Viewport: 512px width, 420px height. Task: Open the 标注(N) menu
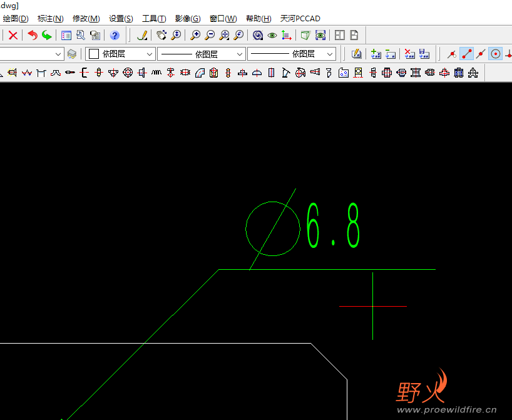click(50, 19)
